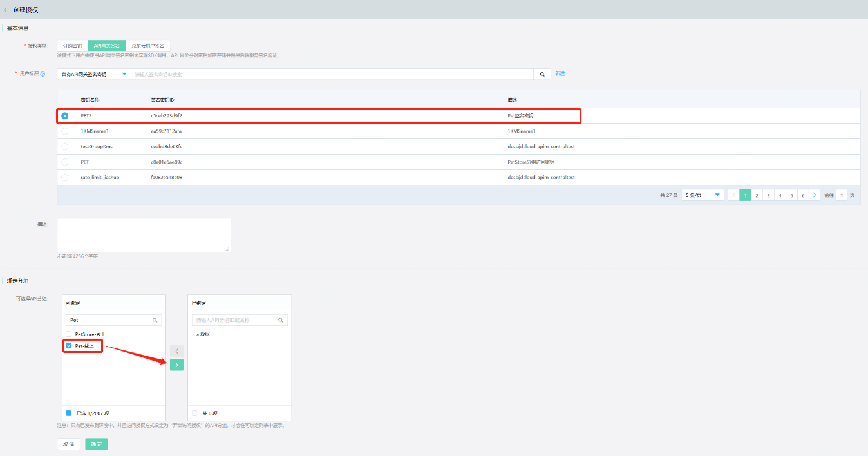Uncheck the Pet-线上 group checkbox
This screenshot has height=456, width=868.
(x=68, y=346)
